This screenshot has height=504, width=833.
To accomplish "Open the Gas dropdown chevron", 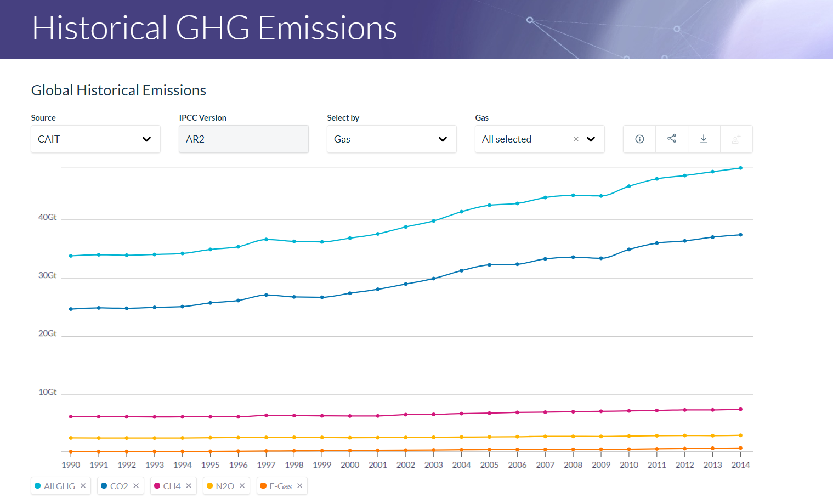I will coord(591,139).
